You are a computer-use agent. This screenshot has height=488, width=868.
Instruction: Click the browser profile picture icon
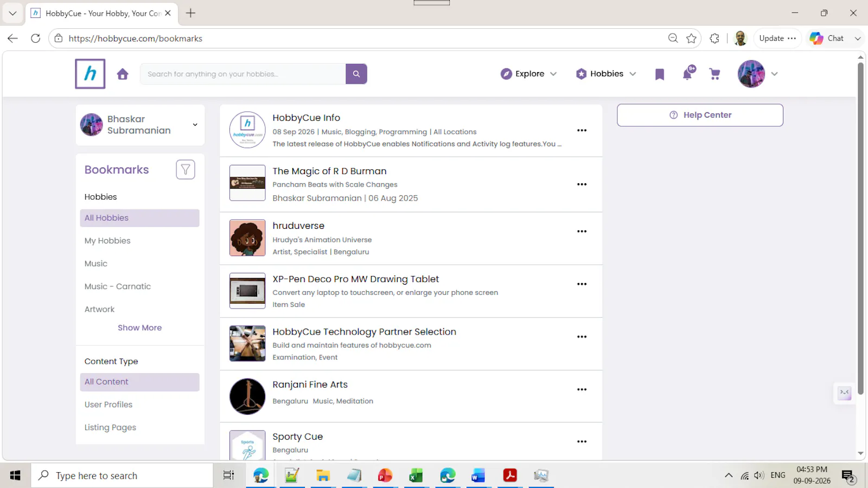(741, 38)
